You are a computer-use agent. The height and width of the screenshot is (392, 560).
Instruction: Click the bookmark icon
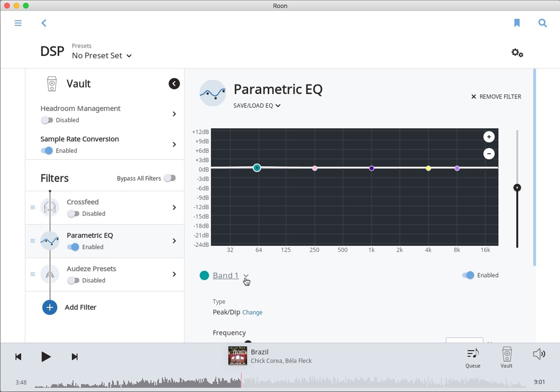tap(517, 23)
